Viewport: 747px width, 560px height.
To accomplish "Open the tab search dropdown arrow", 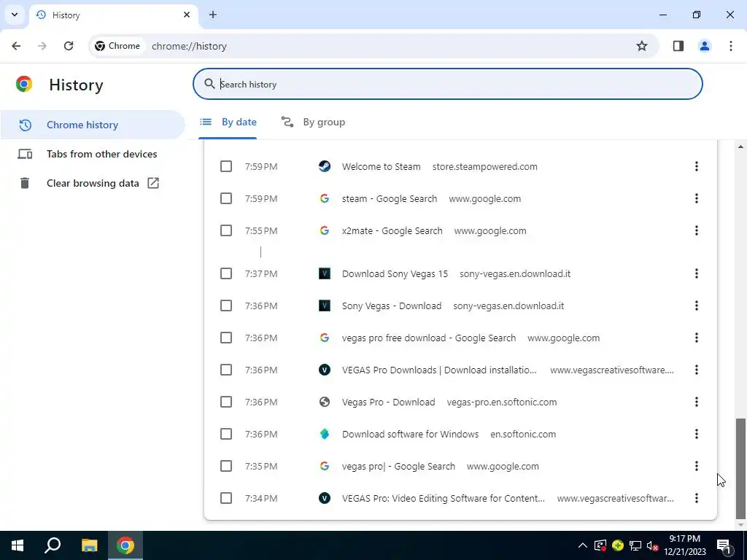I will coord(15,15).
